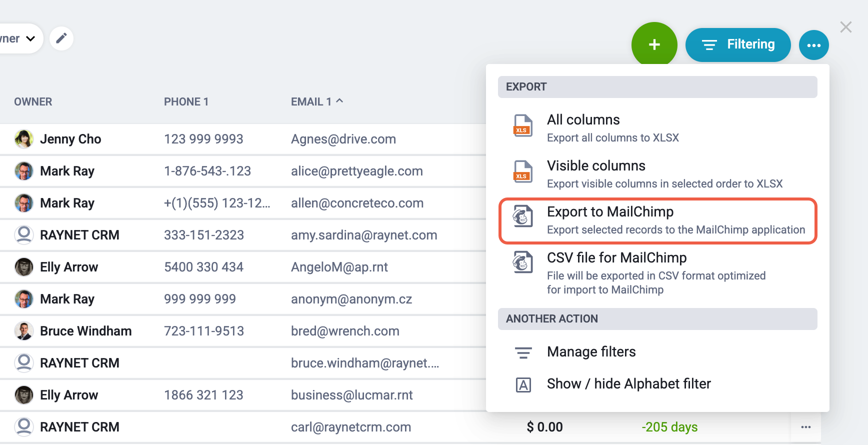868x445 pixels.
Task: Click the OWNER column header
Action: pyautogui.click(x=33, y=101)
